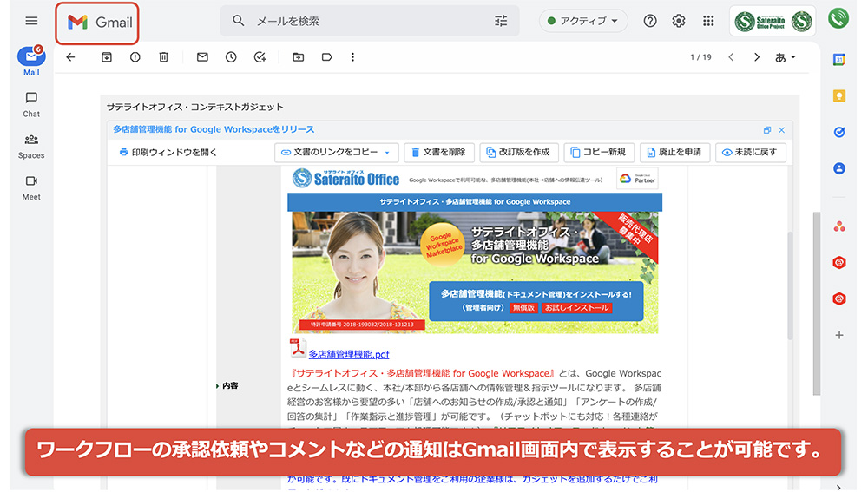Expand document link copy dropdown arrow
Viewport: 868px width, 492px height.
[x=387, y=152]
